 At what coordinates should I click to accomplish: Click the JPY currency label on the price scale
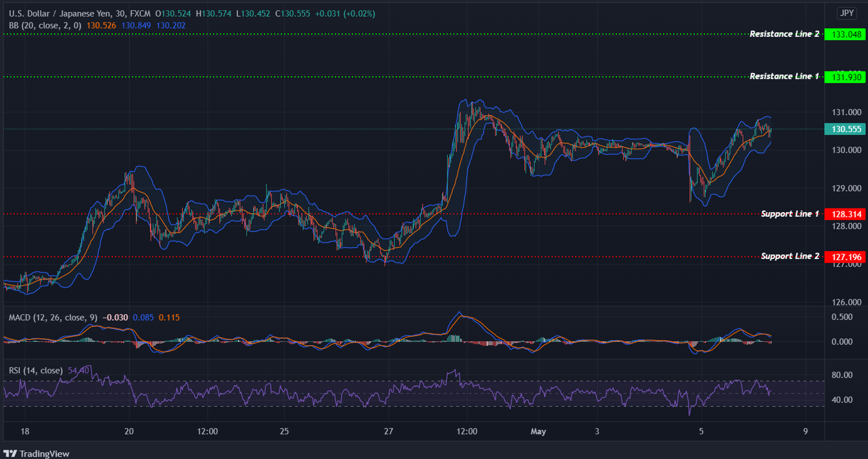pyautogui.click(x=846, y=13)
